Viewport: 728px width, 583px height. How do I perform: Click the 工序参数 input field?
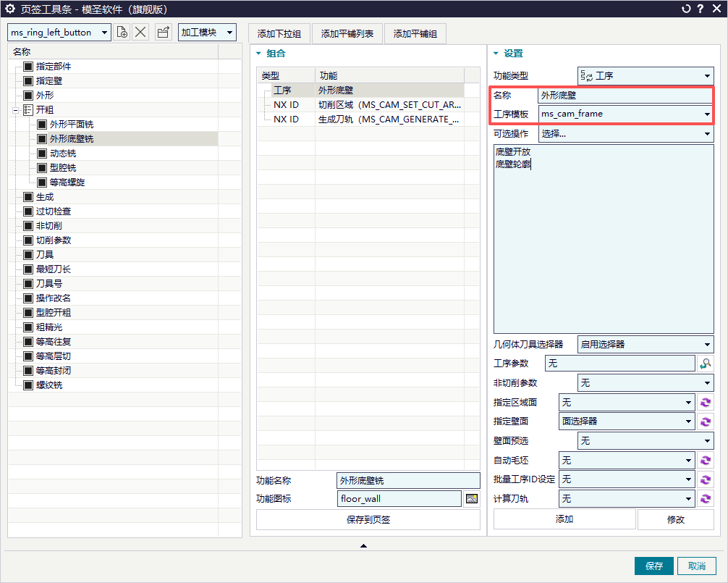coord(620,364)
